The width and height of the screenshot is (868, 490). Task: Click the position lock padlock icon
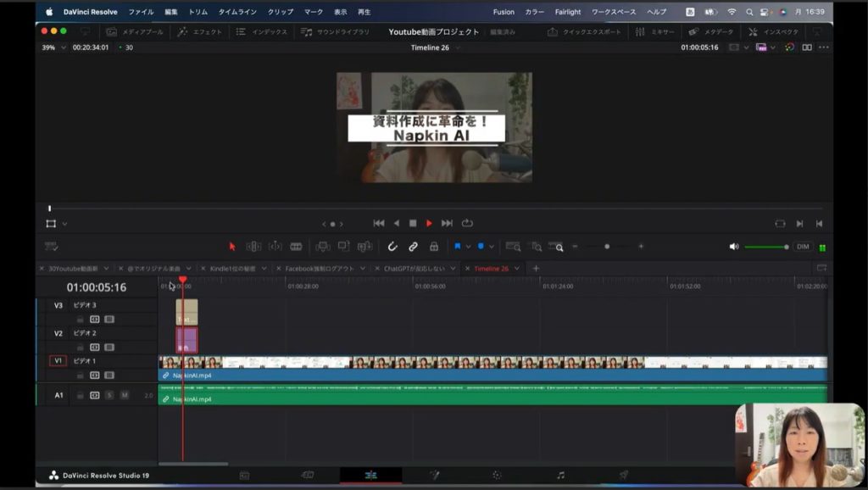(x=434, y=247)
